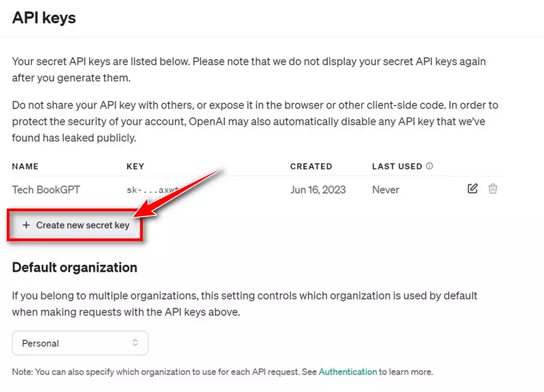Screen dimensions: 544x392
Task: Click the CREATED column header
Action: [x=311, y=166]
